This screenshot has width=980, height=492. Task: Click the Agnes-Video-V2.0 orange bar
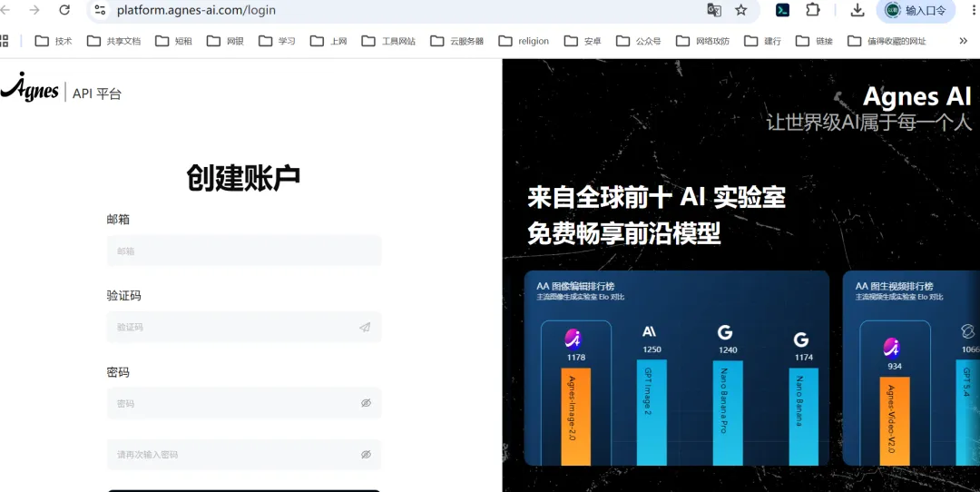(x=895, y=420)
